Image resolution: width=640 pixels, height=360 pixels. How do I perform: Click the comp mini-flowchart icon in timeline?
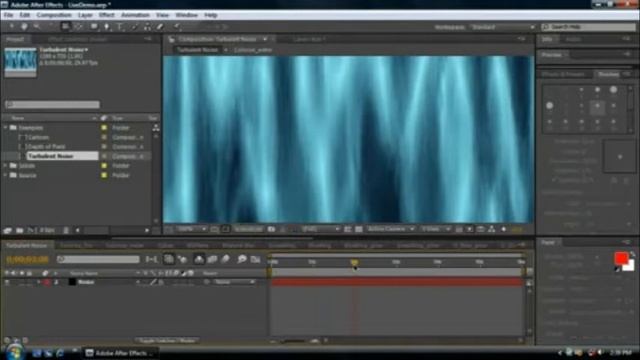(151, 259)
